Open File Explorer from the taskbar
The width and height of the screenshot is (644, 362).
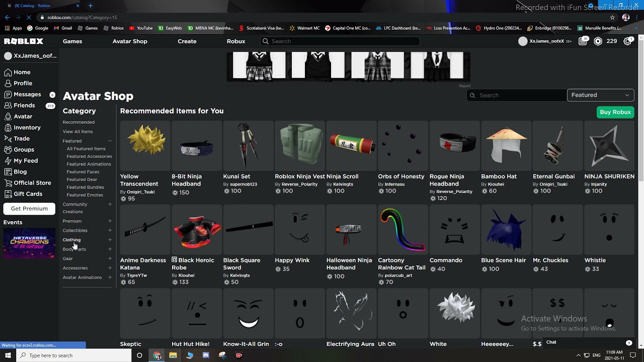pyautogui.click(x=173, y=355)
